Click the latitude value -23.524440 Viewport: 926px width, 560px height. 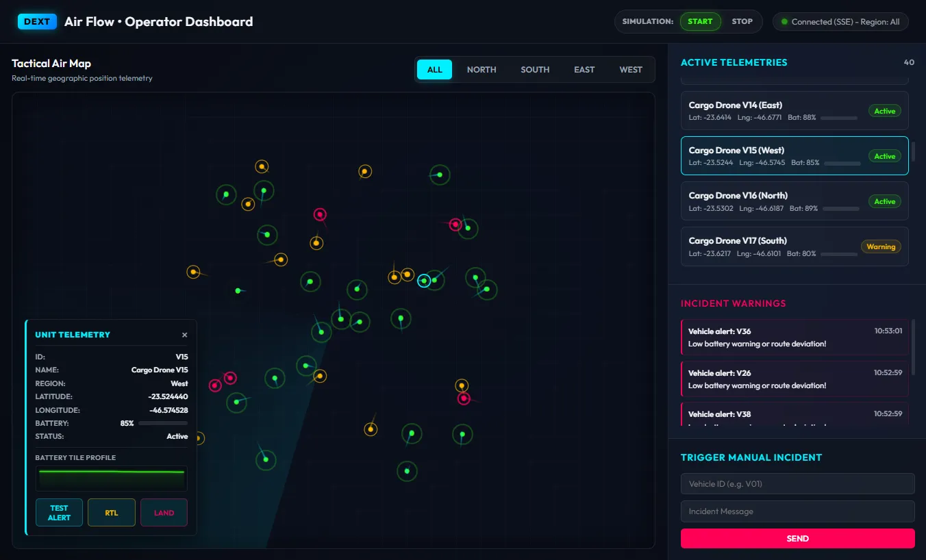(x=168, y=396)
